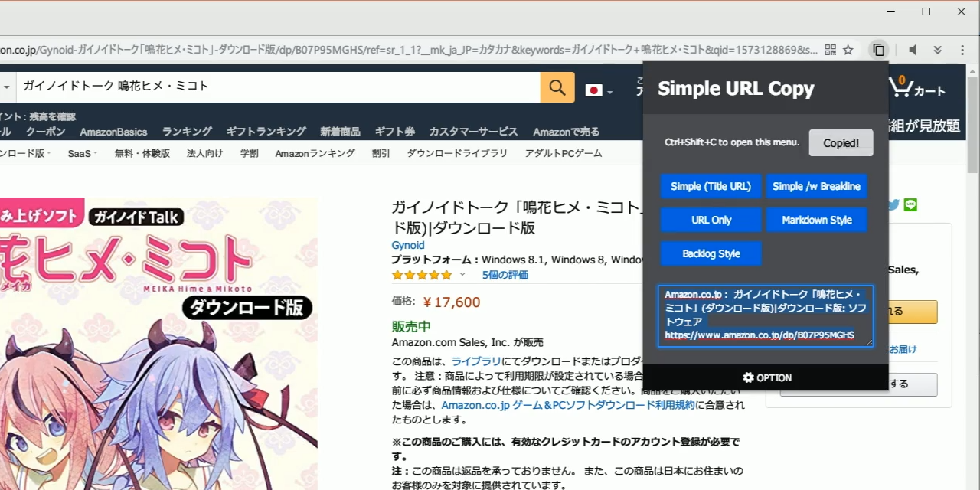Open ギフトランキング in the nav bar
980x490 pixels.
(266, 132)
